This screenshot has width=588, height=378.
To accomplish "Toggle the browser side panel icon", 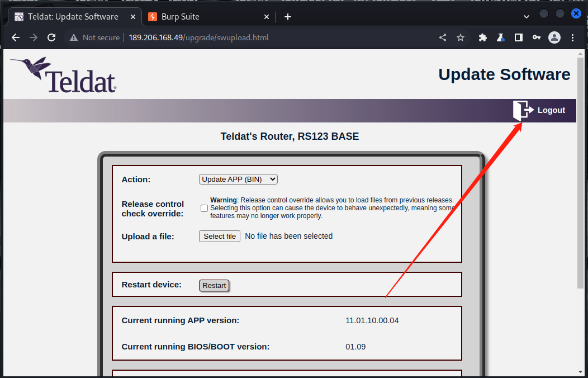I will [519, 37].
